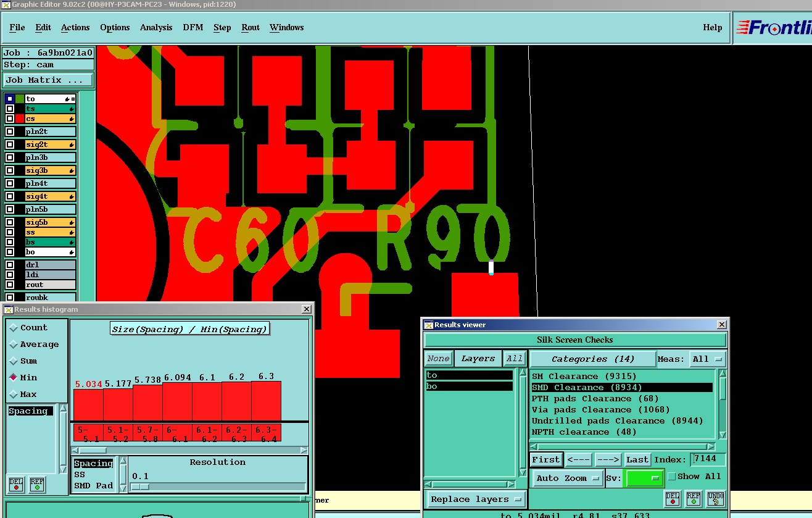Click the Index input field

click(708, 459)
